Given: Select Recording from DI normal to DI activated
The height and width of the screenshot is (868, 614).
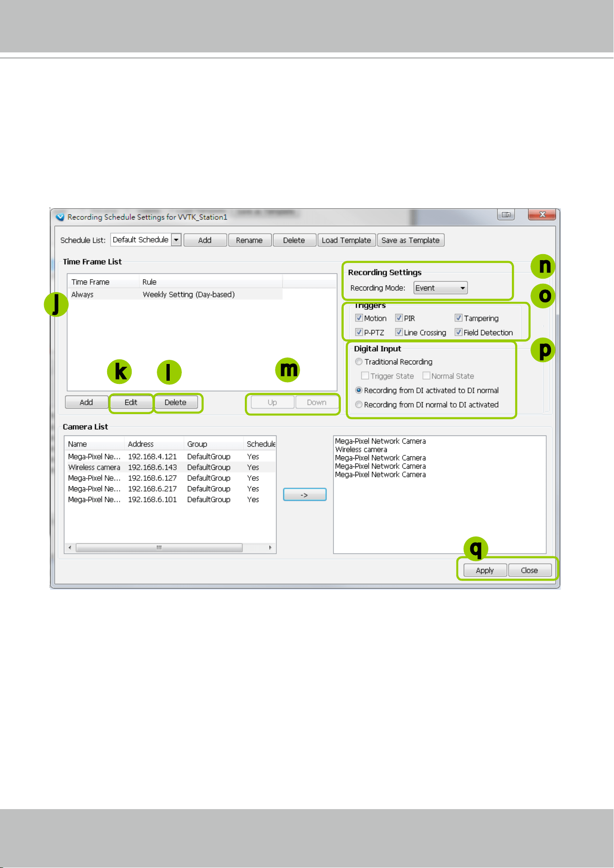Looking at the screenshot, I should tap(358, 405).
